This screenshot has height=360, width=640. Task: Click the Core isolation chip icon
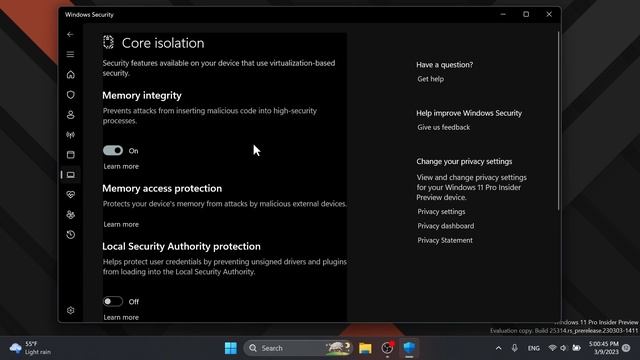108,42
